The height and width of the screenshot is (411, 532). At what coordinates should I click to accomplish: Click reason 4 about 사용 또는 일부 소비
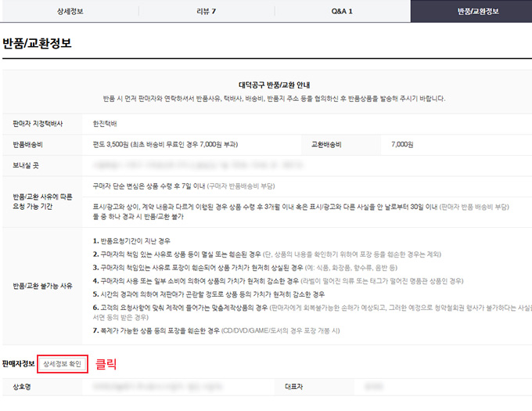point(278,281)
